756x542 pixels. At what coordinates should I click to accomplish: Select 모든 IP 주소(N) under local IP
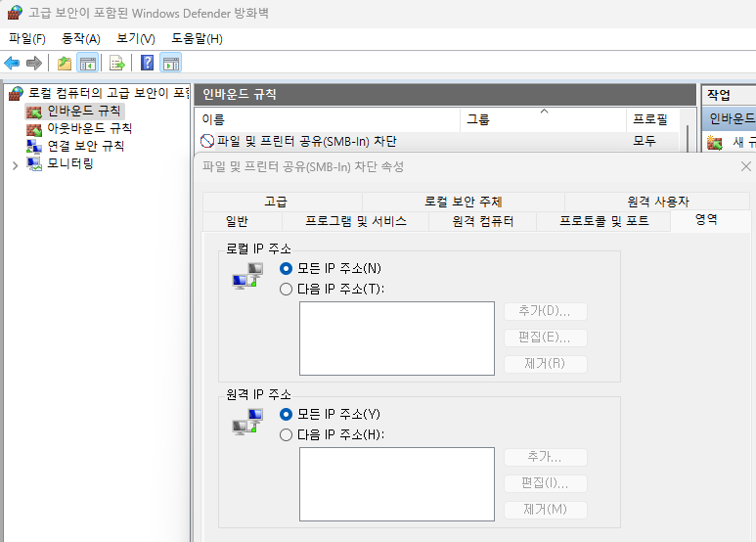click(286, 269)
